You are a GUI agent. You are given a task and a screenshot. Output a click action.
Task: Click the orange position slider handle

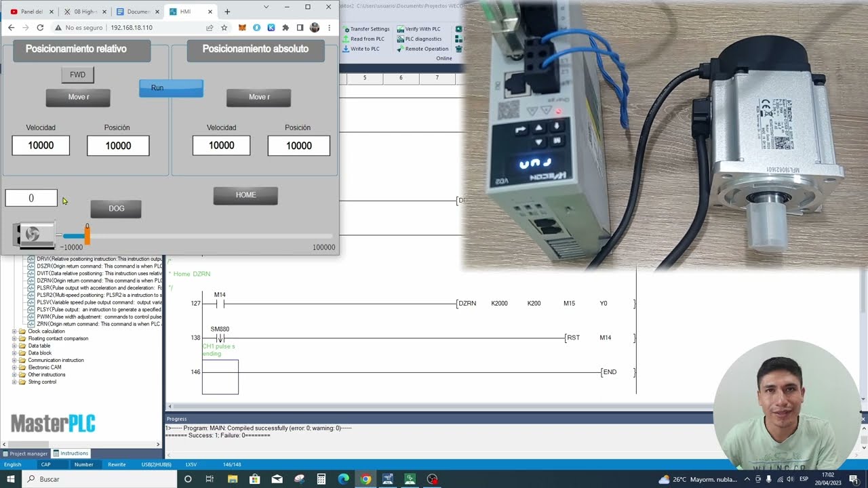(87, 235)
